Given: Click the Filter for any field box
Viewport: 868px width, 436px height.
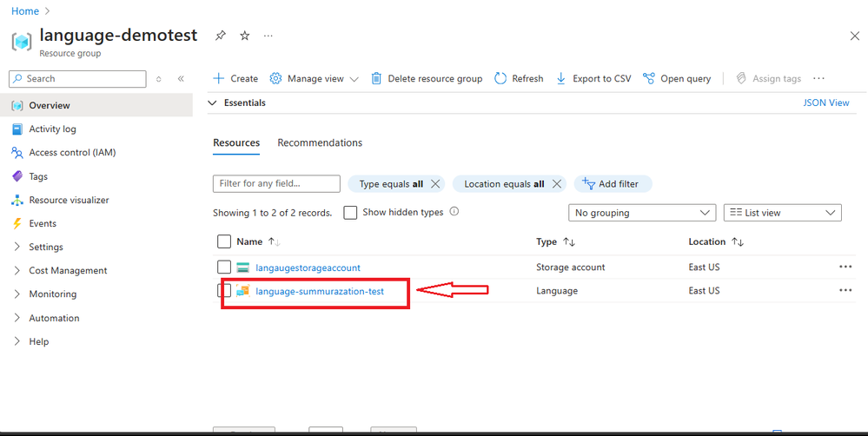Looking at the screenshot, I should tap(276, 184).
